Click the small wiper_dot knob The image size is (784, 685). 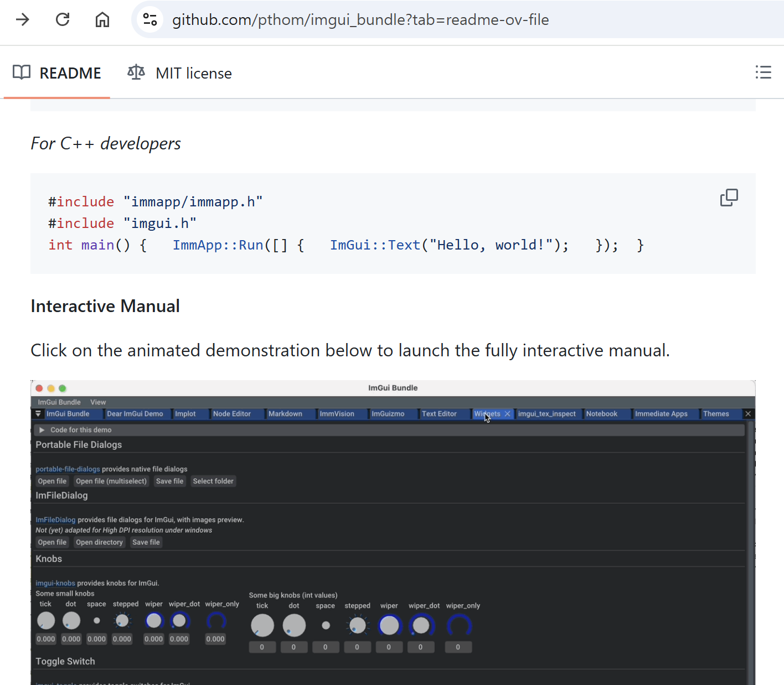point(179,621)
